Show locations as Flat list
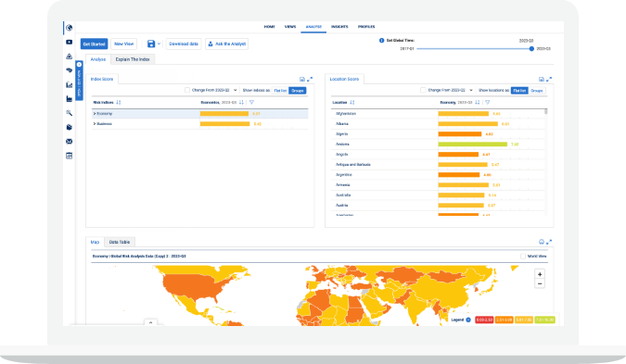Image resolution: width=626 pixels, height=364 pixels. point(519,91)
